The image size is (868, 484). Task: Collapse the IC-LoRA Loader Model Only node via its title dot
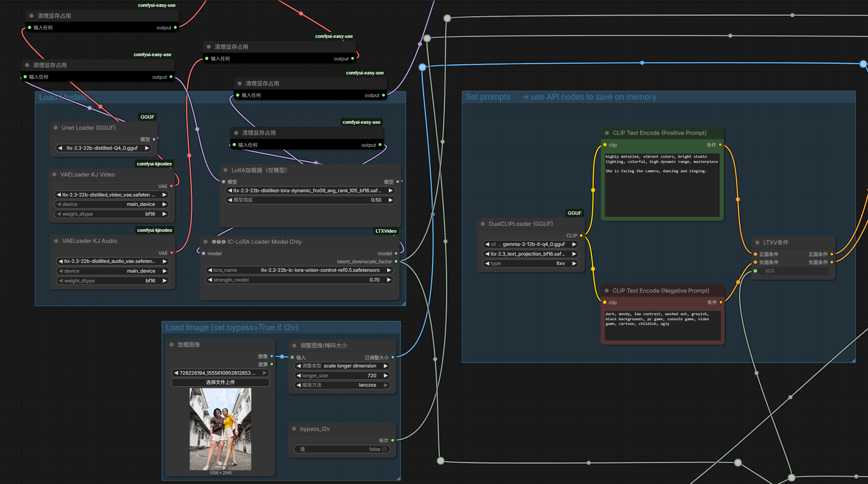click(206, 242)
